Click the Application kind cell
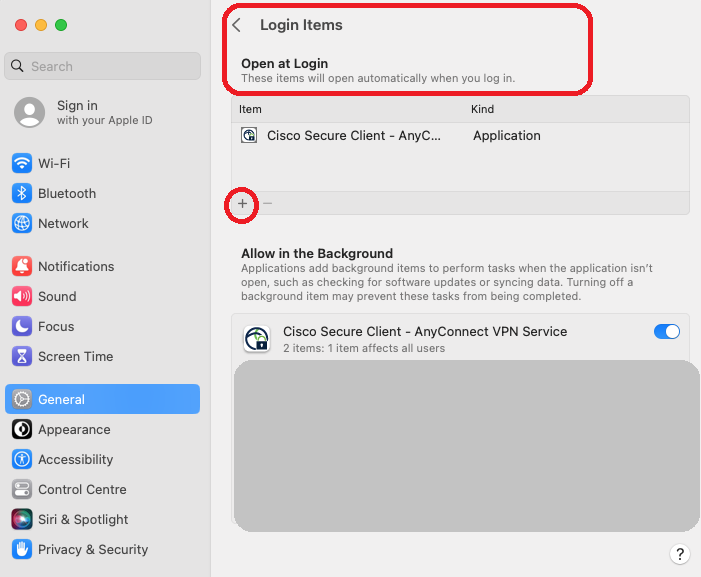This screenshot has width=701, height=577. click(507, 135)
